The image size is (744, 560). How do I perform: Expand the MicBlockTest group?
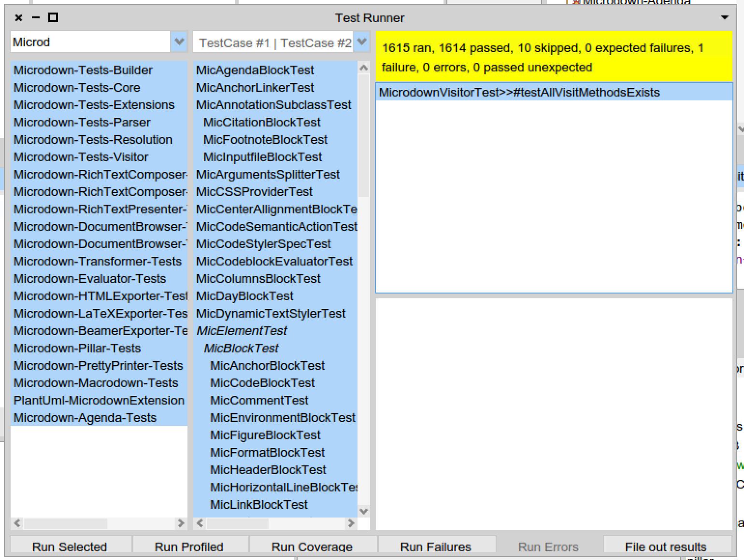242,348
